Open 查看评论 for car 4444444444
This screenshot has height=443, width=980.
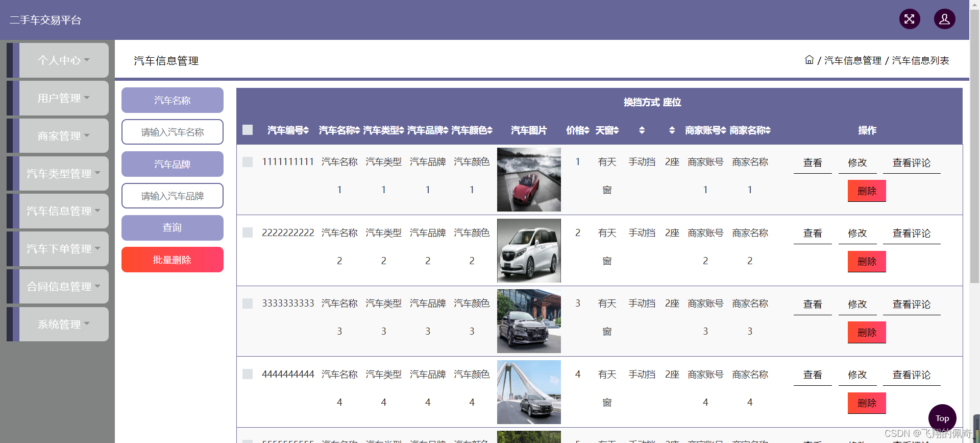pos(912,375)
